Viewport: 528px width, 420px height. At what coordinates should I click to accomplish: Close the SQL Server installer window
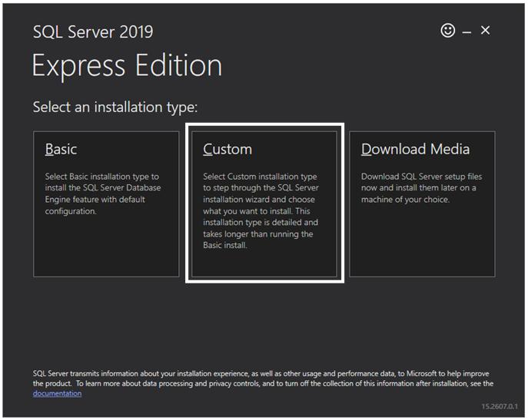click(x=485, y=30)
